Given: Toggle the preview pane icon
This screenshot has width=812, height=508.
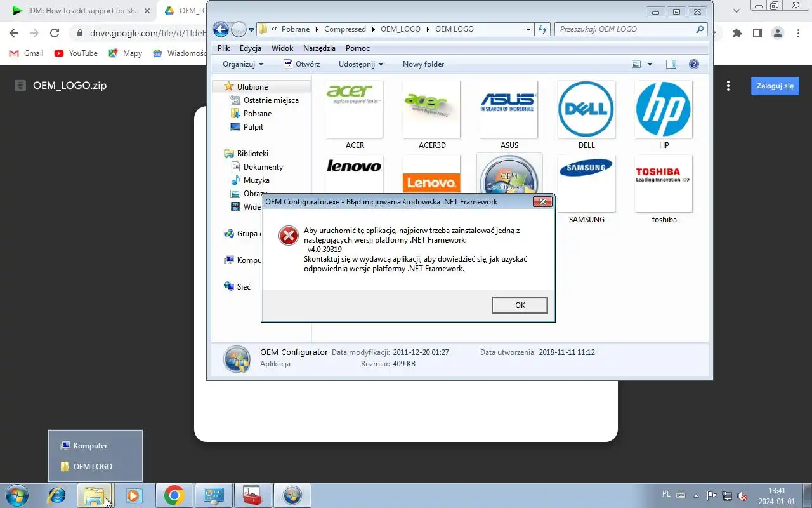Looking at the screenshot, I should [671, 64].
